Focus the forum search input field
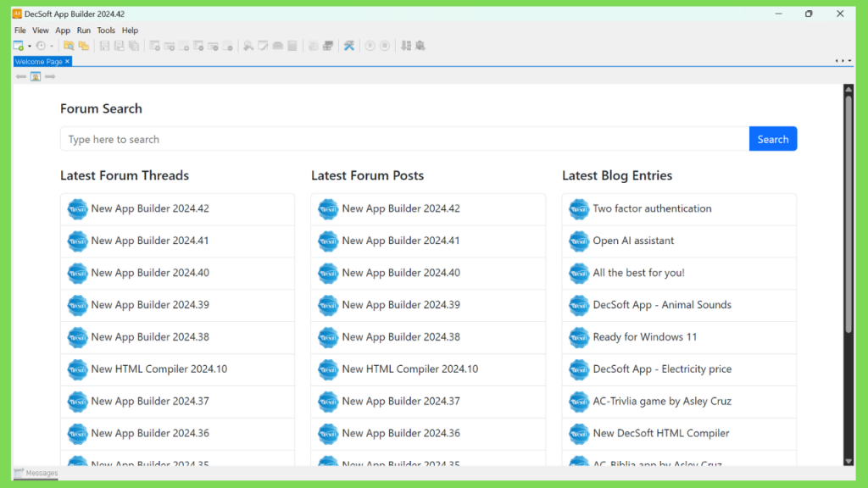Viewport: 868px width, 488px height. coord(404,139)
